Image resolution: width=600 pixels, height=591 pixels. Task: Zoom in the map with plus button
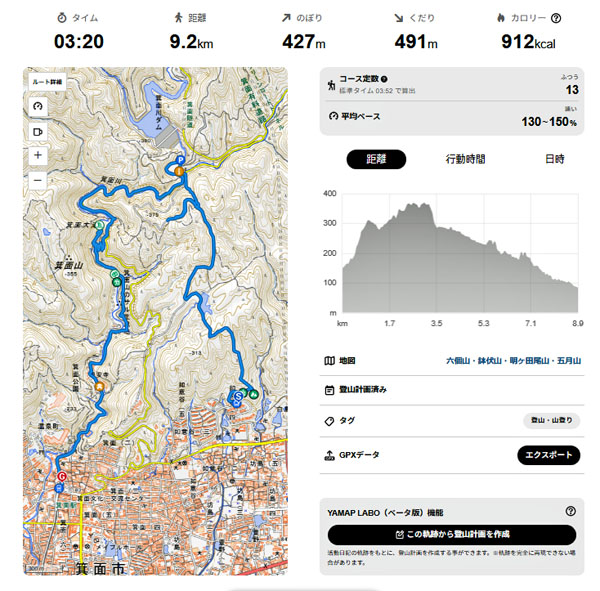(38, 156)
